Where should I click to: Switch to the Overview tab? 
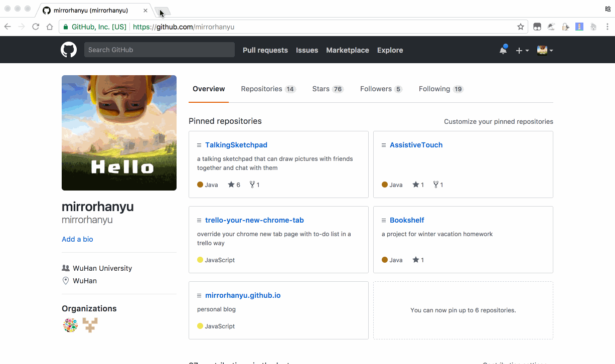pos(209,89)
